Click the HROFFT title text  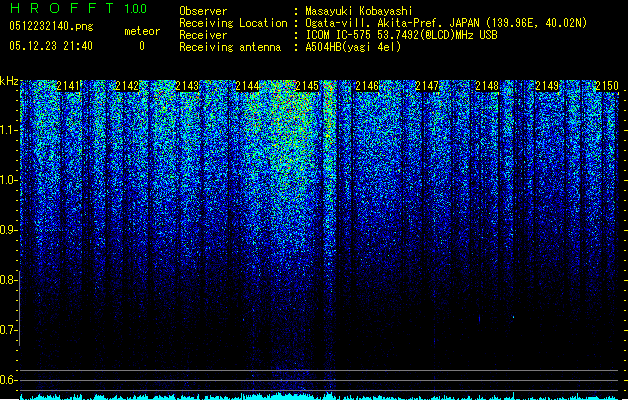(x=62, y=8)
